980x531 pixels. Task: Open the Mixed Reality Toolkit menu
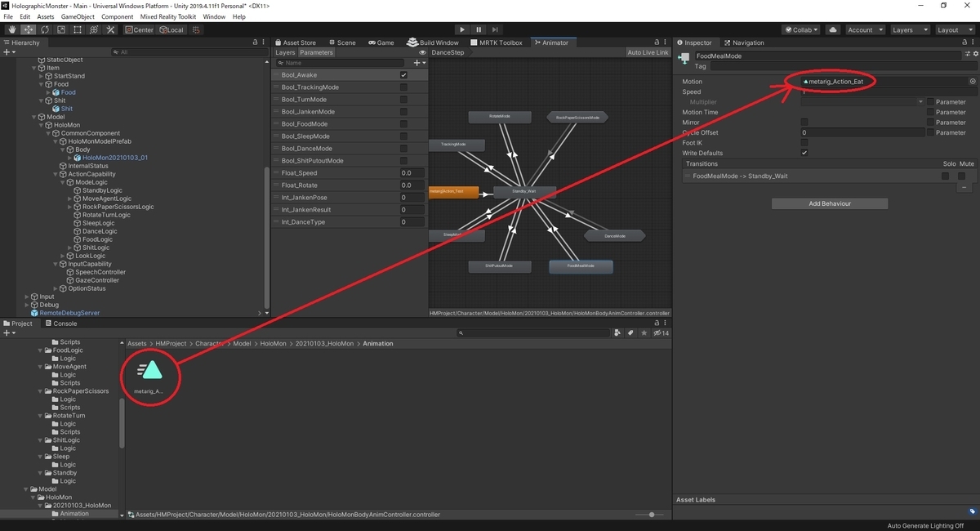click(x=169, y=16)
